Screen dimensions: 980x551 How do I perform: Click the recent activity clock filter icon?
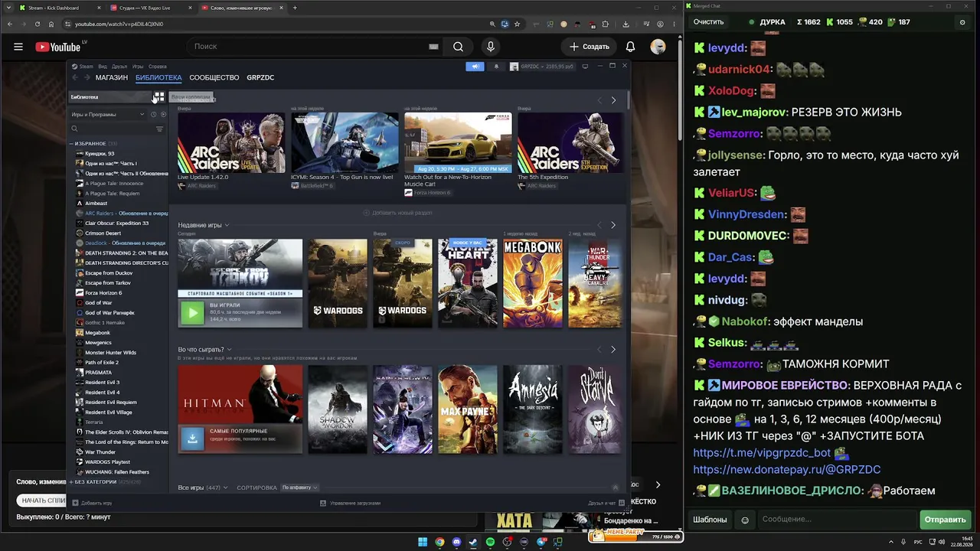pyautogui.click(x=153, y=115)
